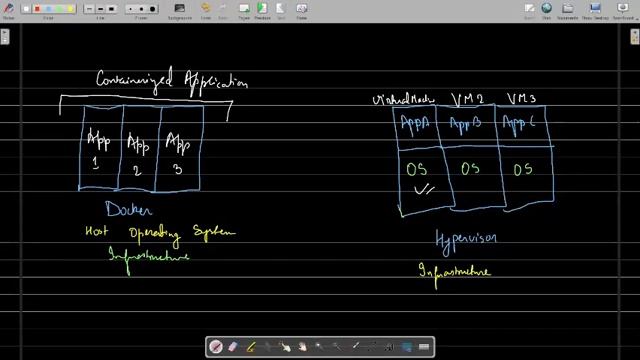This screenshot has height=360, width=640.
Task: Expand the right library panel tab
Action: pos(635,36)
